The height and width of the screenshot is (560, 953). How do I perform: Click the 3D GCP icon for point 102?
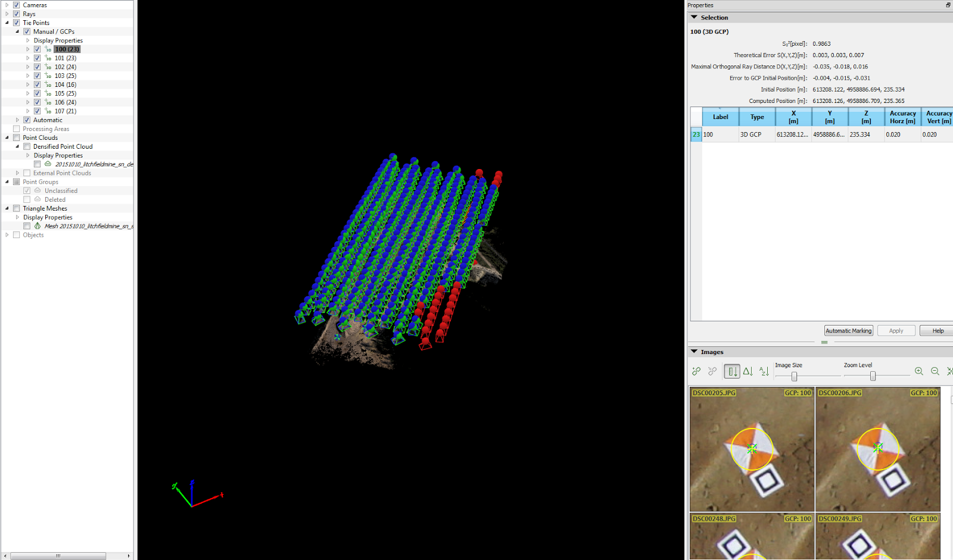coord(48,67)
